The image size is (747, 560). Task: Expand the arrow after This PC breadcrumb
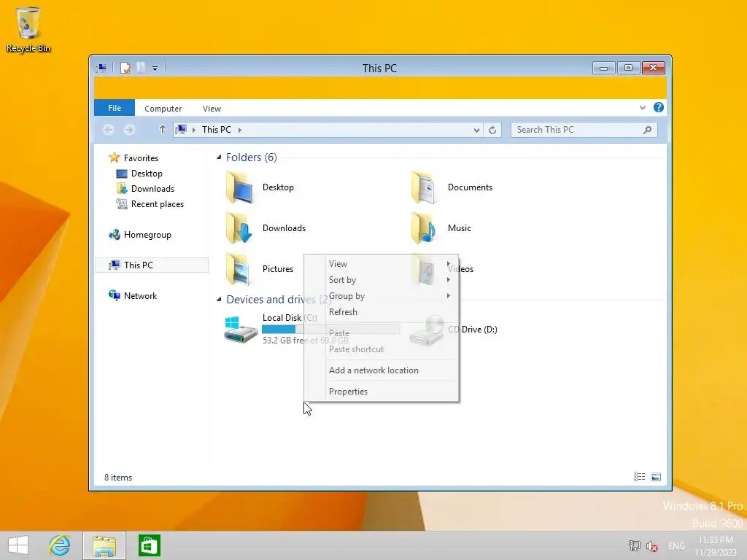pyautogui.click(x=239, y=130)
